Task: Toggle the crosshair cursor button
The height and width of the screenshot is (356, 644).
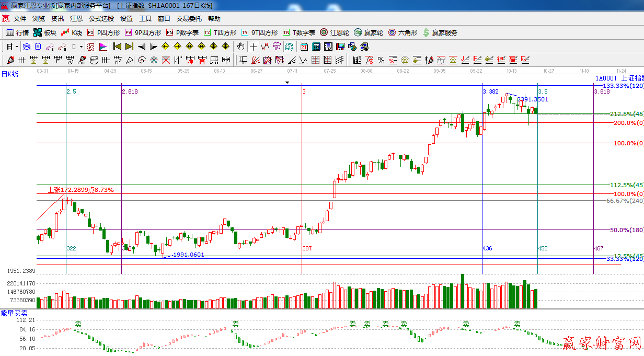Action: 253,47
